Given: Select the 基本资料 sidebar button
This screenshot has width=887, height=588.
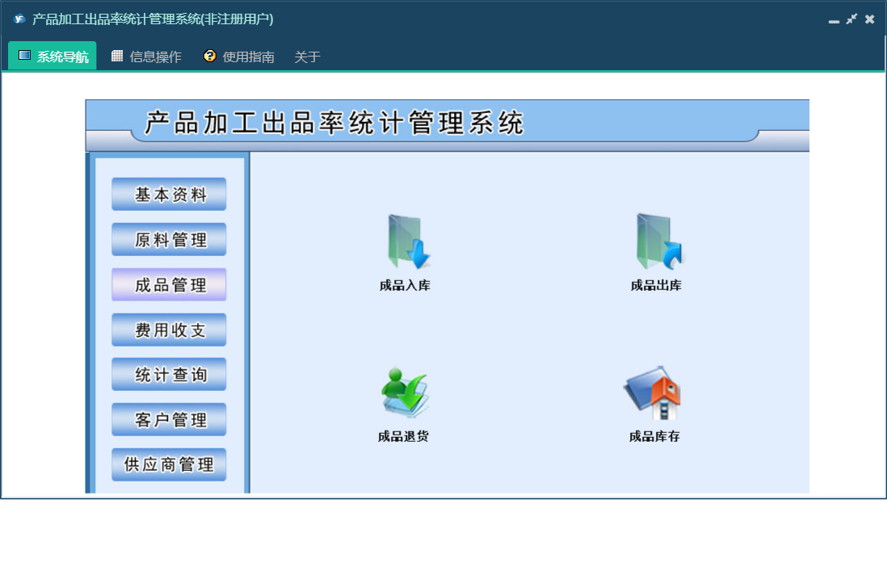Looking at the screenshot, I should [169, 195].
